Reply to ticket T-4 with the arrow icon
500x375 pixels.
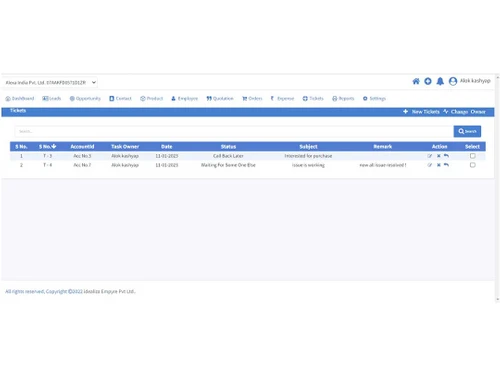[x=446, y=165]
